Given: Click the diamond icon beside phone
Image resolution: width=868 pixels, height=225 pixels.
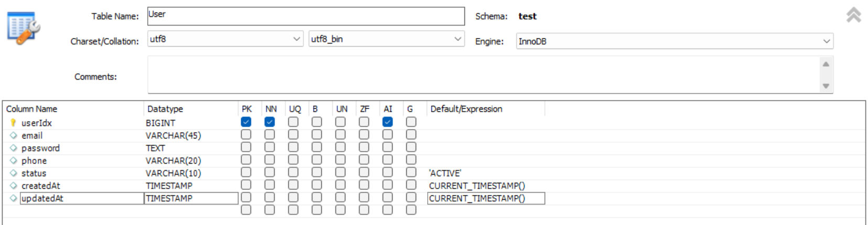Looking at the screenshot, I should pos(14,160).
